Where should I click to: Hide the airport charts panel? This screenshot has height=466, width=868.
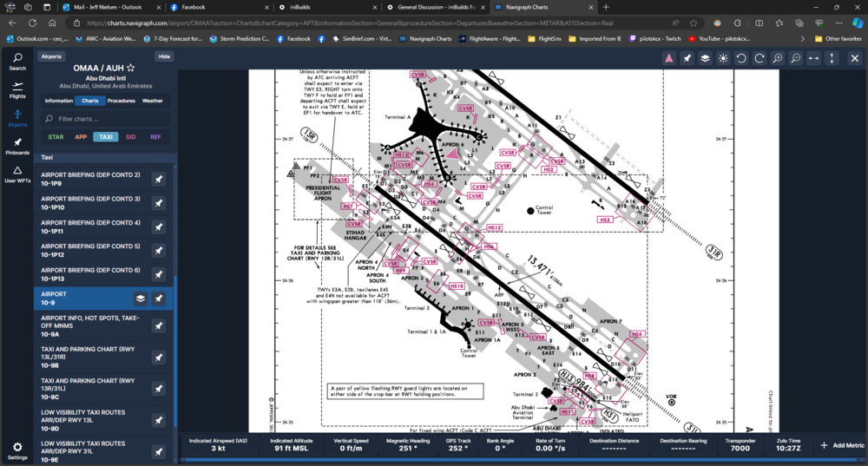coord(163,56)
